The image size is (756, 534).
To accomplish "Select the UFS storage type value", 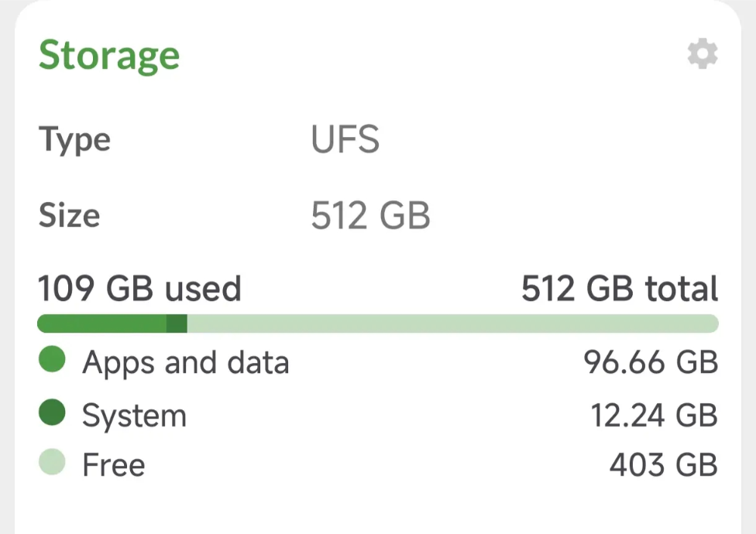I will (345, 140).
